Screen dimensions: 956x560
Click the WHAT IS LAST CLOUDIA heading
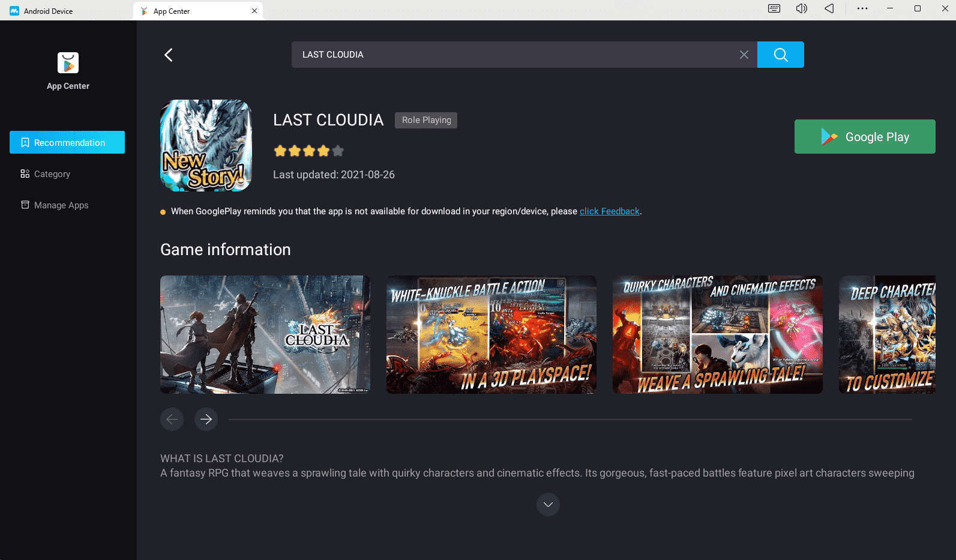pos(221,459)
